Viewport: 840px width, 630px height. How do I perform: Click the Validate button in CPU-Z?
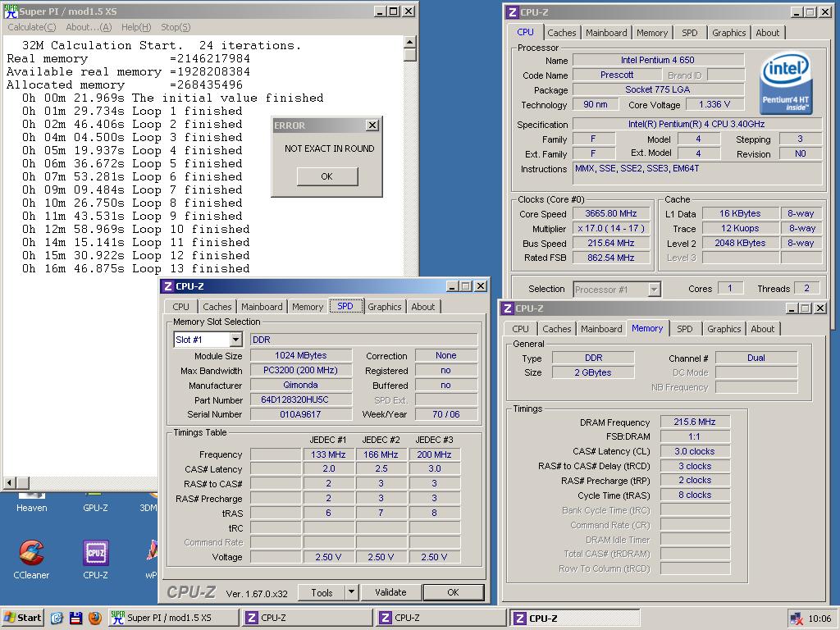390,592
